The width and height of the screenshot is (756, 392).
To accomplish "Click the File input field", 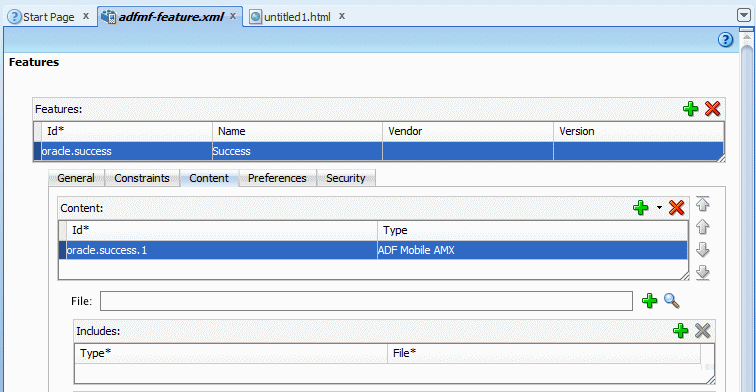I will [x=366, y=301].
